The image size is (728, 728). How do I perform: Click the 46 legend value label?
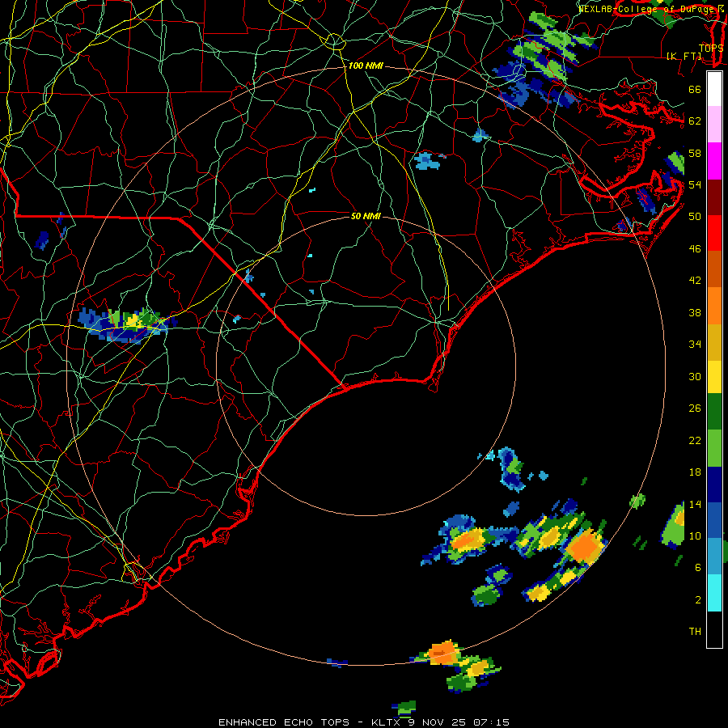tap(695, 248)
